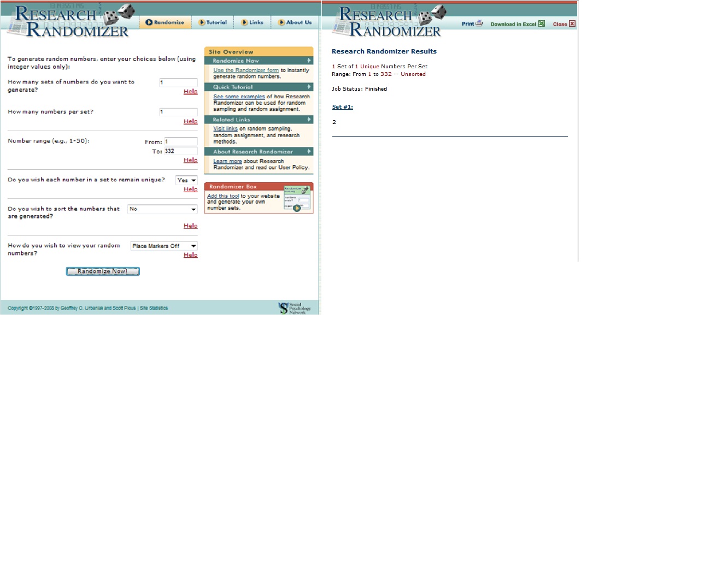Open the sort numbers dropdown showing No
This screenshot has width=728, height=580.
tap(162, 209)
